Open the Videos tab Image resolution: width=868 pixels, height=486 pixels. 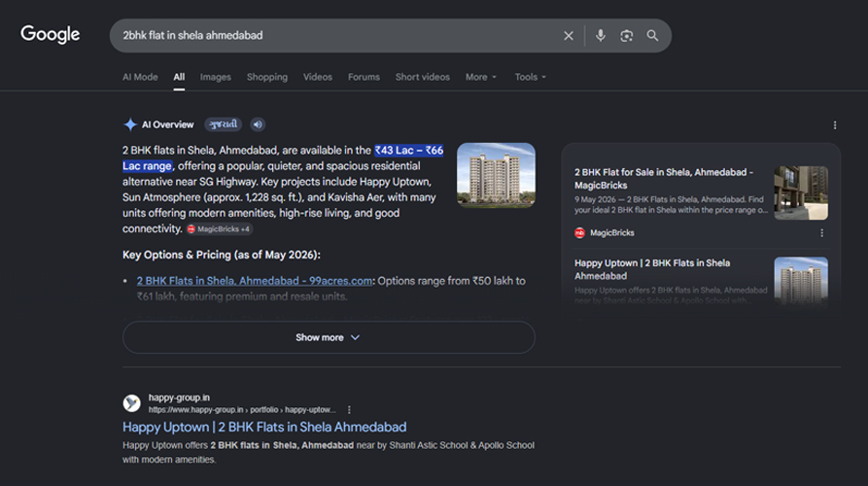point(318,77)
